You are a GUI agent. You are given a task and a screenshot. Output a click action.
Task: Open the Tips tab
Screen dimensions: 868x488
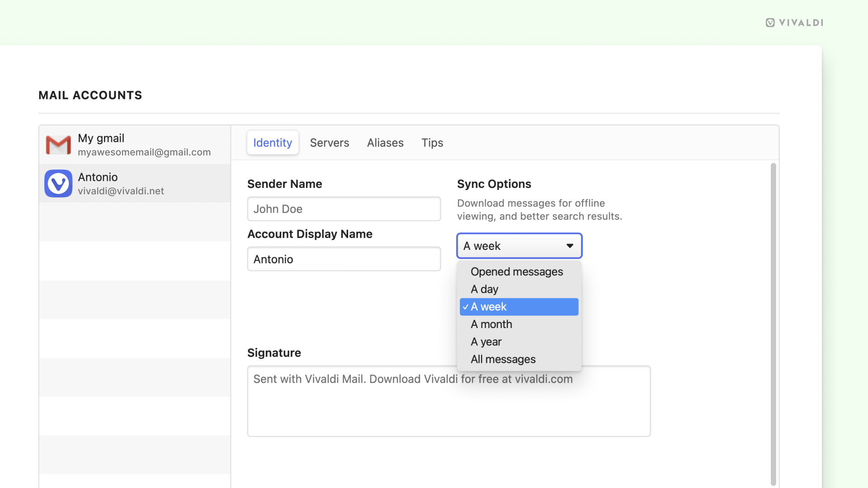coord(432,142)
